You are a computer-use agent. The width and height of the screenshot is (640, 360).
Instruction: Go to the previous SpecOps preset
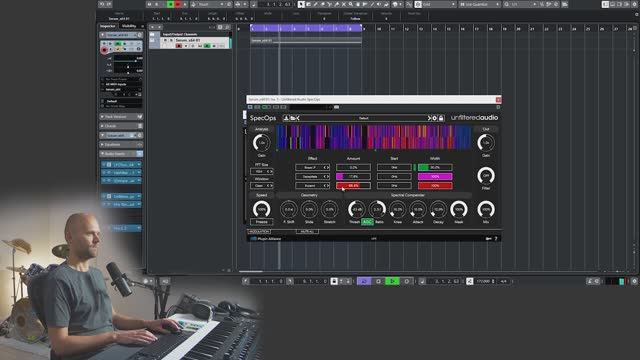298,118
